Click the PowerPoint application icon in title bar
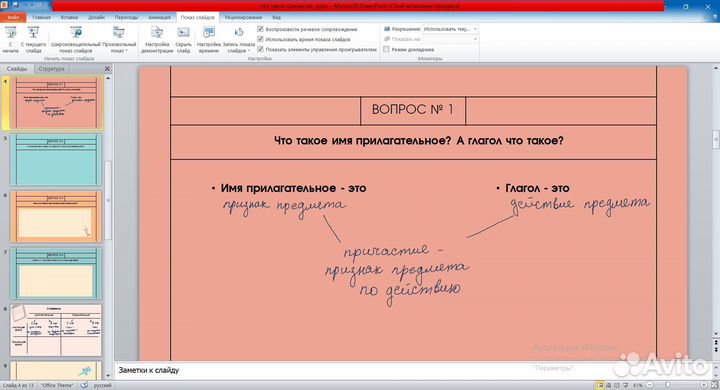 4,6
